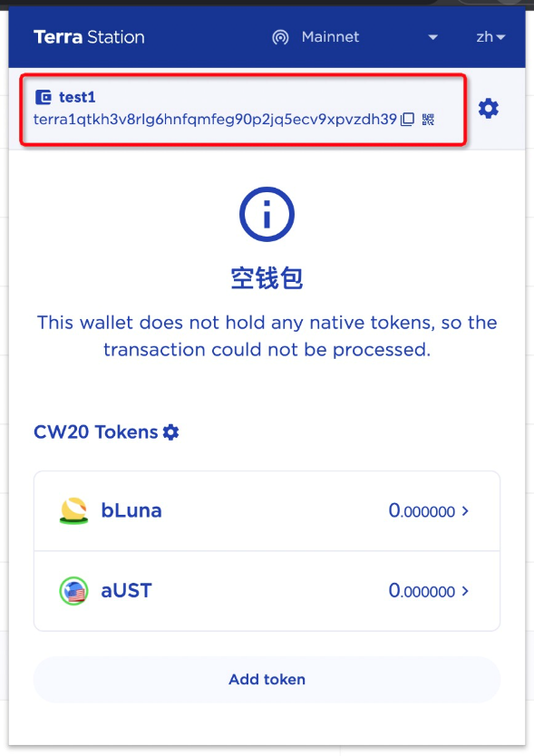The height and width of the screenshot is (756, 534).
Task: Click the Terra Station logo
Action: [x=89, y=37]
